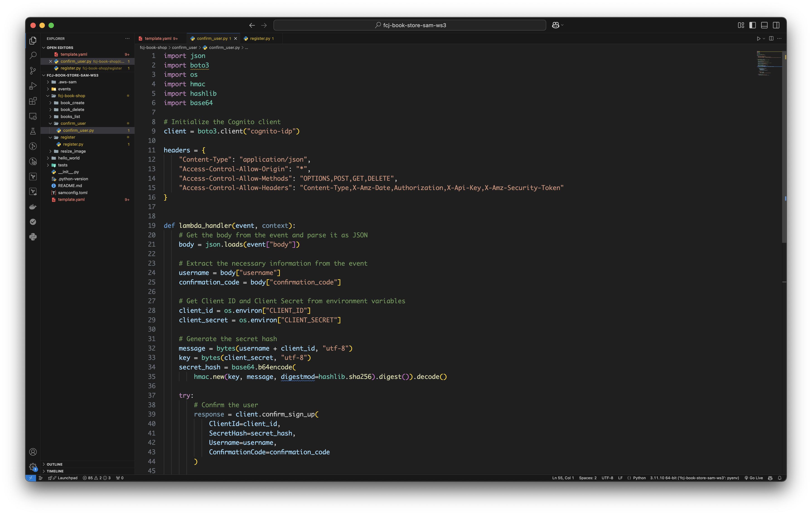The height and width of the screenshot is (515, 812).
Task: Expand the .aws-sam folder
Action: point(48,82)
